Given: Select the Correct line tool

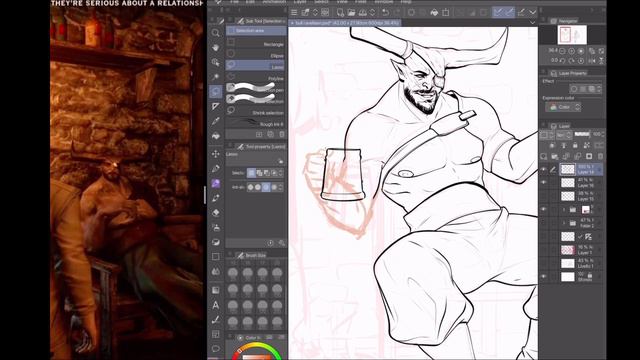Looking at the screenshot, I should 216,320.
